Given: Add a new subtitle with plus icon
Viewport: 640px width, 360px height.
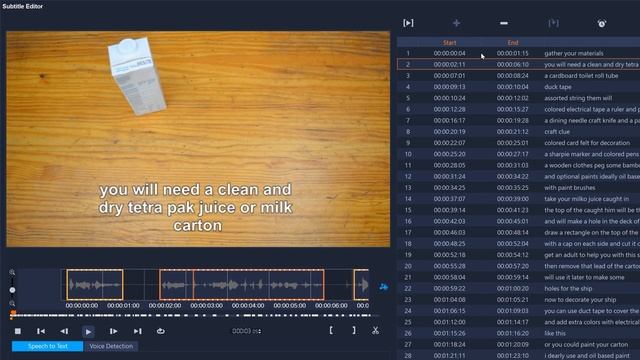Looking at the screenshot, I should click(456, 23).
